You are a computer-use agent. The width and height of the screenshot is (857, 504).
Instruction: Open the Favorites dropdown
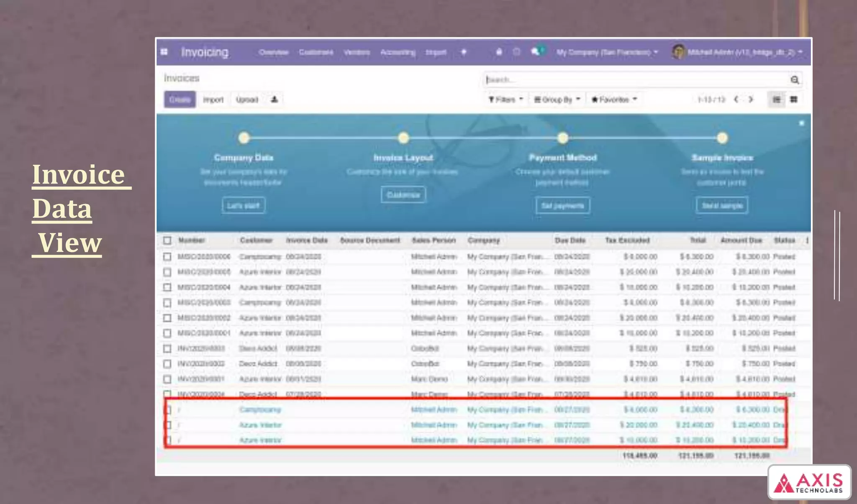614,100
